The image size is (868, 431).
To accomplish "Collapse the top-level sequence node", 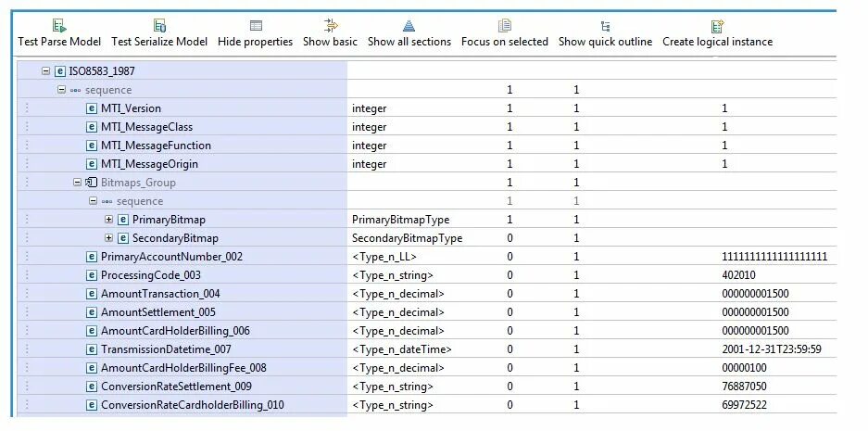I will pyautogui.click(x=62, y=90).
